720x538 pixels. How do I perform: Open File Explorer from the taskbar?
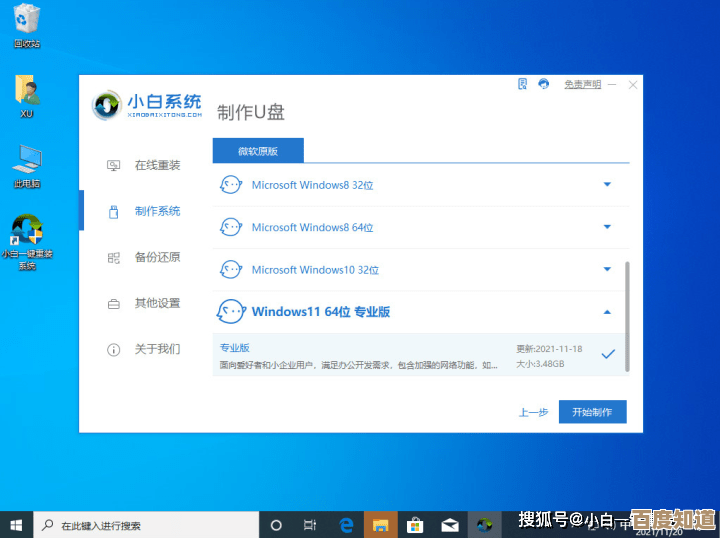pyautogui.click(x=380, y=524)
